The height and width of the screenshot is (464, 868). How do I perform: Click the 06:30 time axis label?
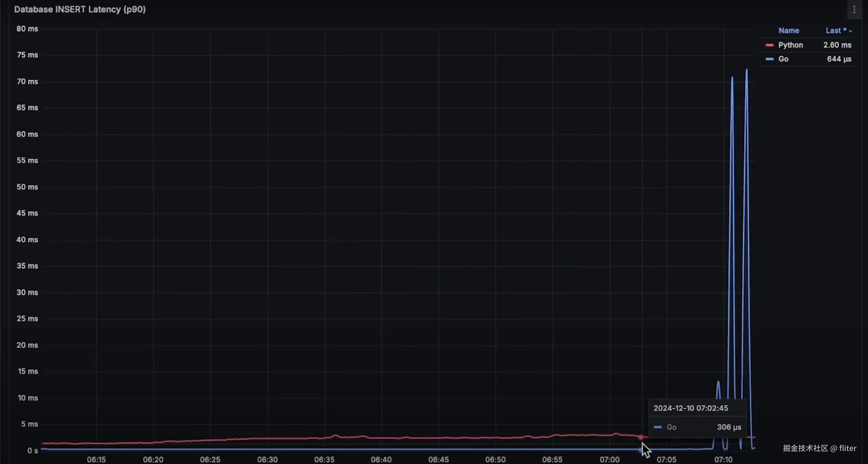tap(267, 459)
